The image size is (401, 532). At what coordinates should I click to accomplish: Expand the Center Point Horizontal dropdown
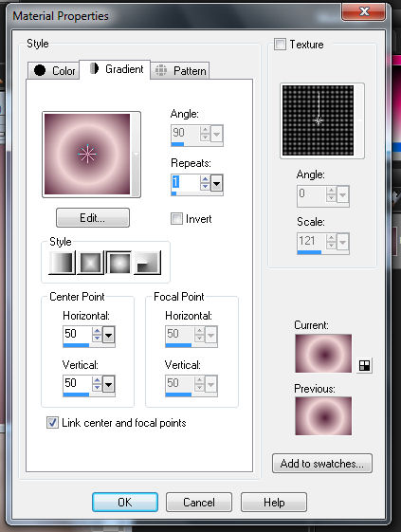pyautogui.click(x=109, y=335)
